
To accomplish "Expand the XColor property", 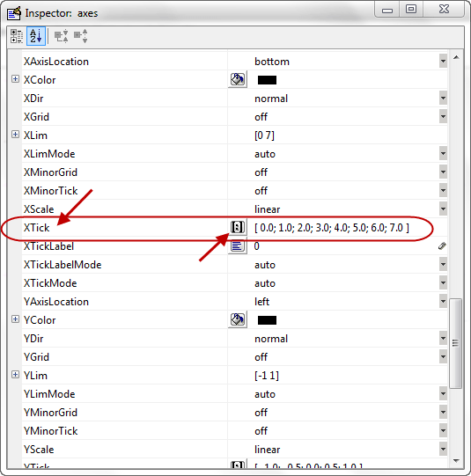I will (15, 79).
